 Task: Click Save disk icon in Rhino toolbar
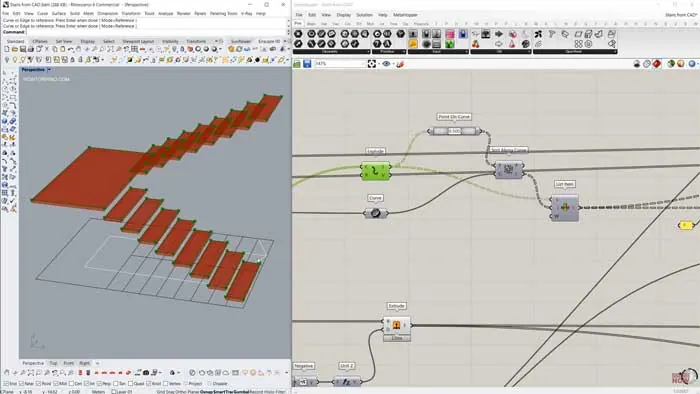click(x=23, y=49)
